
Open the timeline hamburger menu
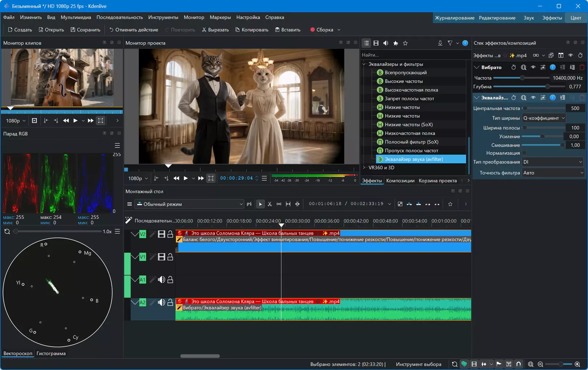pos(130,204)
